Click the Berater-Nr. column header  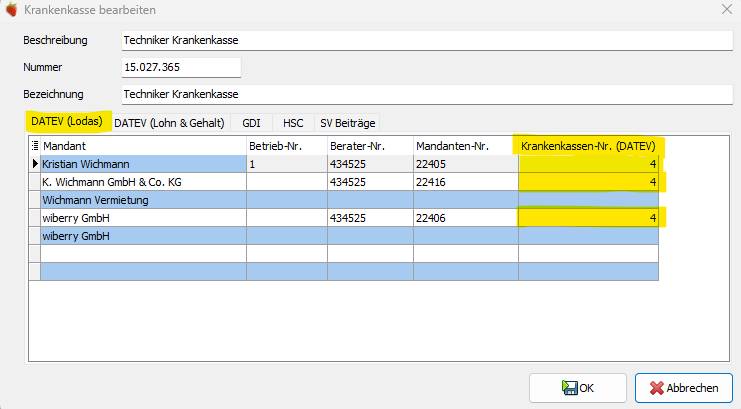[x=370, y=146]
